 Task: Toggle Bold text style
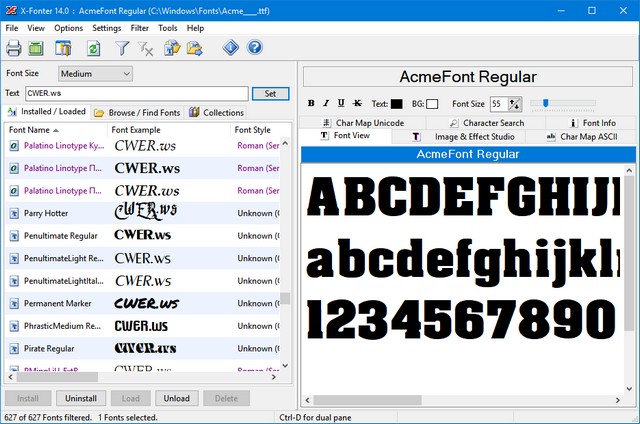(x=311, y=103)
